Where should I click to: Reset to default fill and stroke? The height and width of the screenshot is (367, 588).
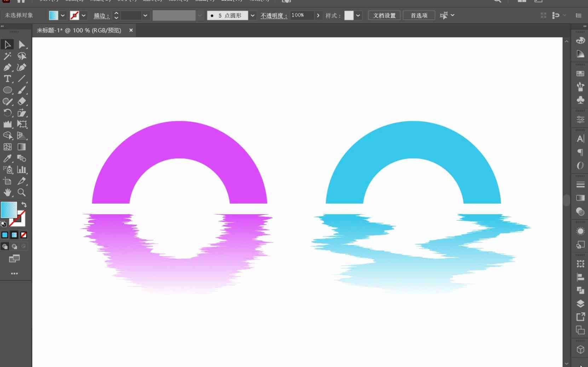click(x=4, y=224)
